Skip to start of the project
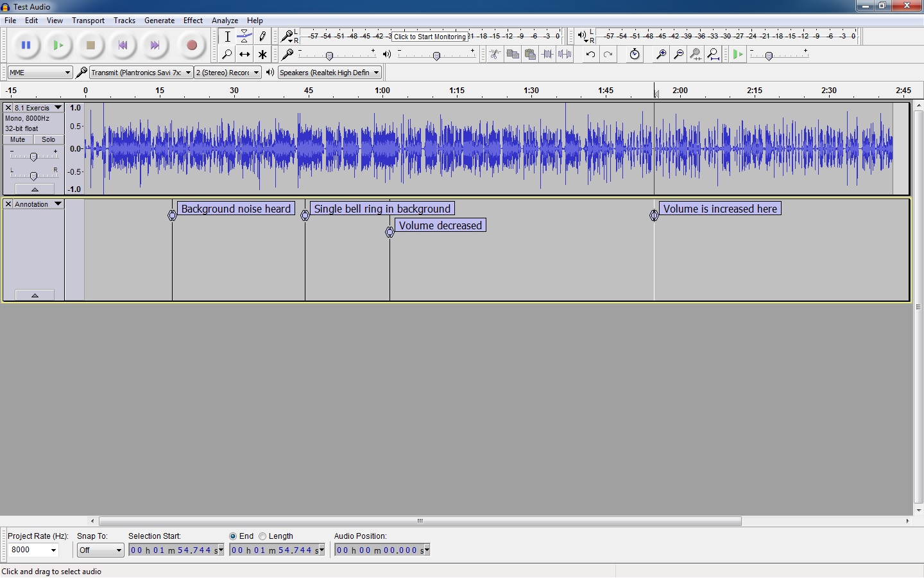 [123, 46]
